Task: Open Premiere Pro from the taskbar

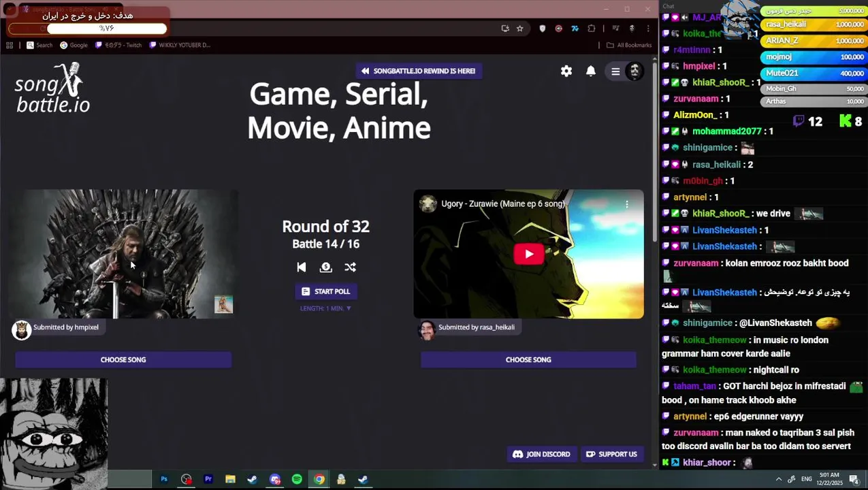Action: [208, 479]
